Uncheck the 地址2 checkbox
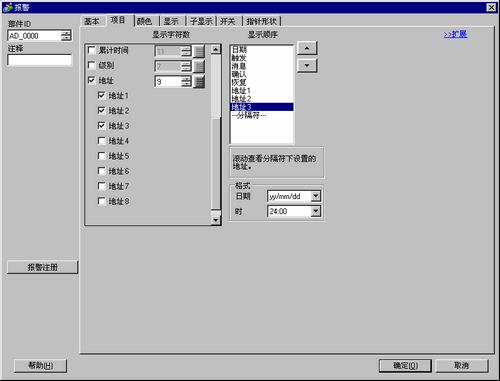This screenshot has height=381, width=500. [101, 110]
